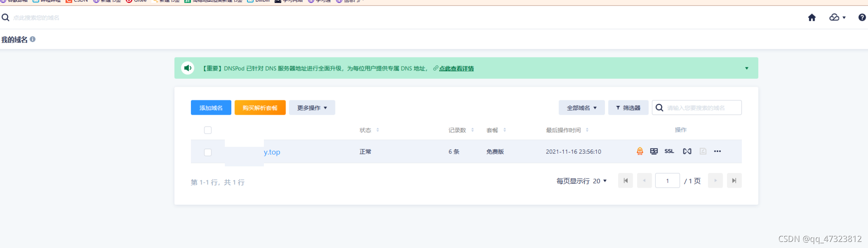Image resolution: width=868 pixels, height=248 pixels.
Task: Click the speaker announcement icon in the banner
Action: pyautogui.click(x=187, y=68)
